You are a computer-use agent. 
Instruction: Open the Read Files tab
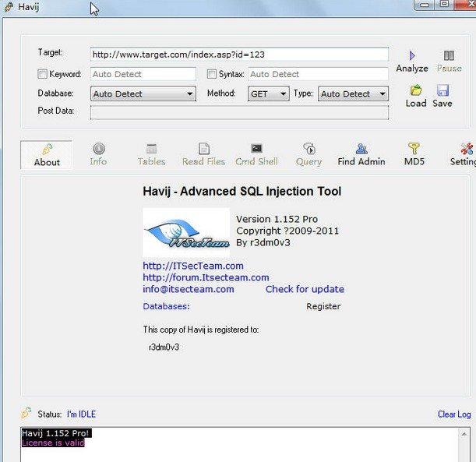tap(203, 155)
